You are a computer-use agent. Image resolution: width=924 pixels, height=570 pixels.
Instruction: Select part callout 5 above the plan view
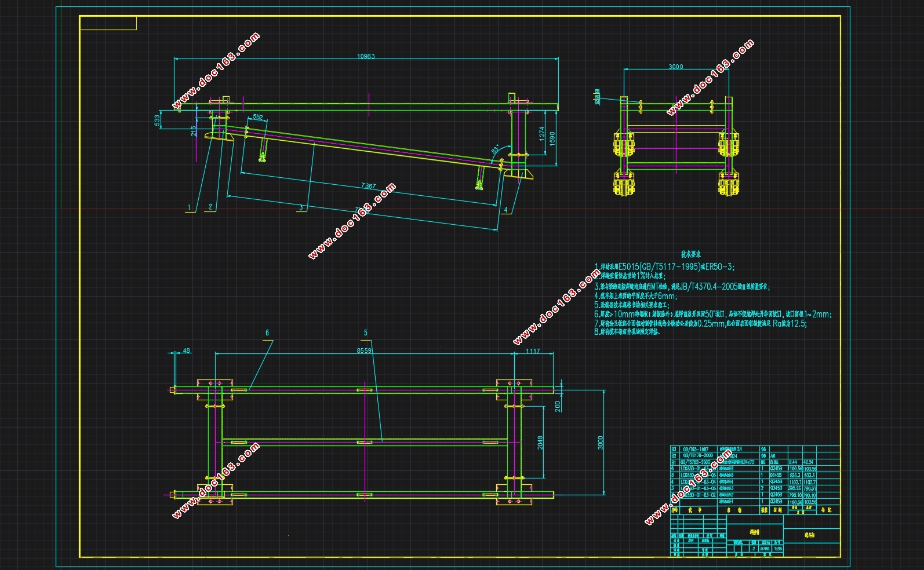click(x=365, y=332)
